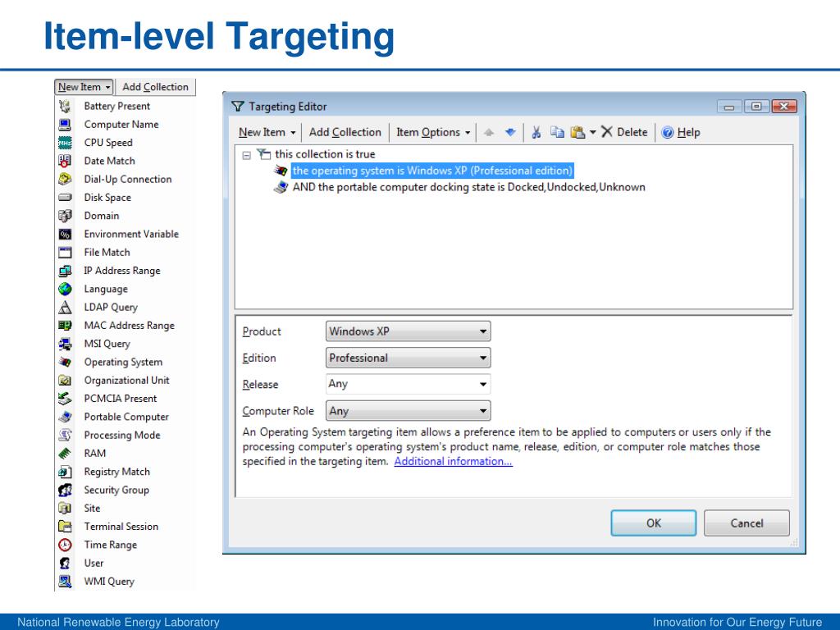
Task: Open the New Item menu in Targeting Editor
Action: coord(267,132)
